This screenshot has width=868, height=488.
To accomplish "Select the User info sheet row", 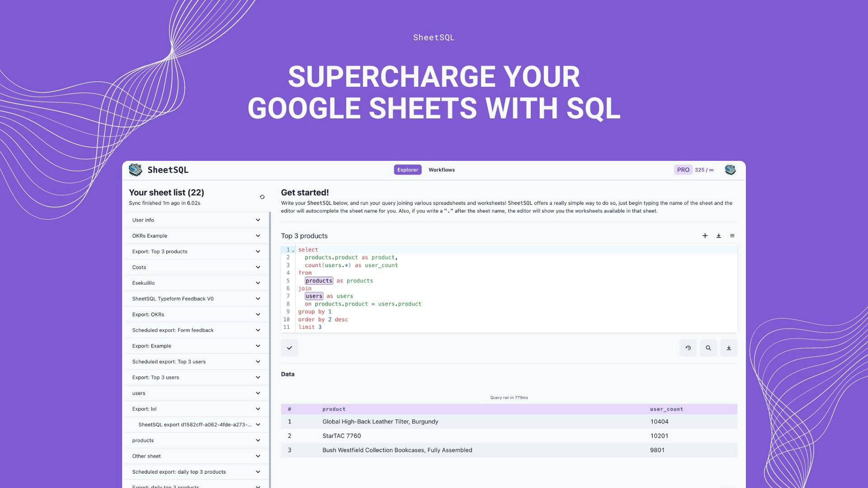I will coord(197,220).
